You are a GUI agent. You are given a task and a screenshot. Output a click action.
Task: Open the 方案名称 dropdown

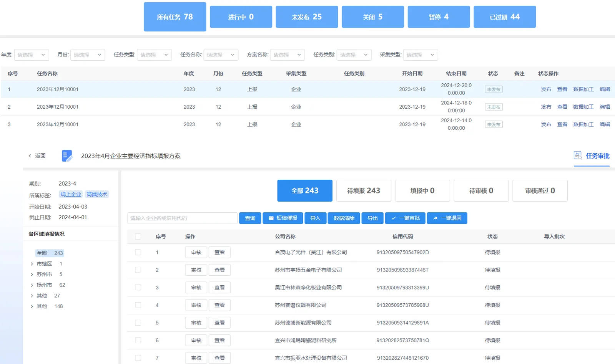288,55
